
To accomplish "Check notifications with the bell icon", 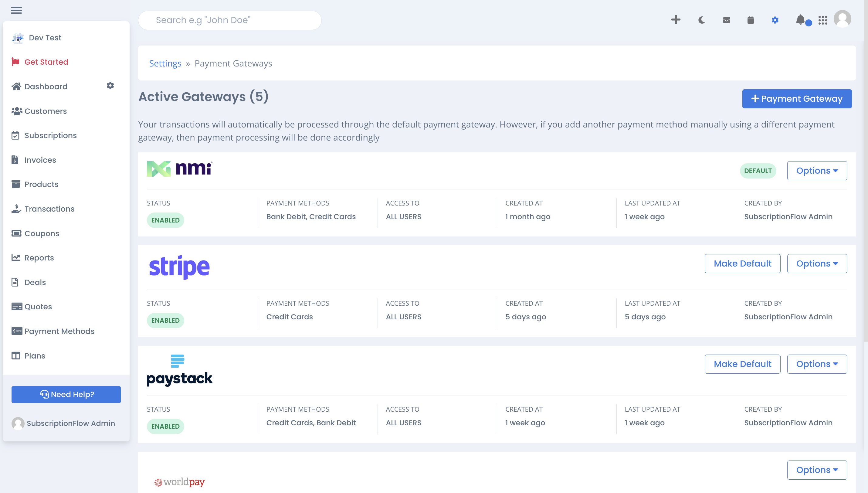I will (x=801, y=20).
